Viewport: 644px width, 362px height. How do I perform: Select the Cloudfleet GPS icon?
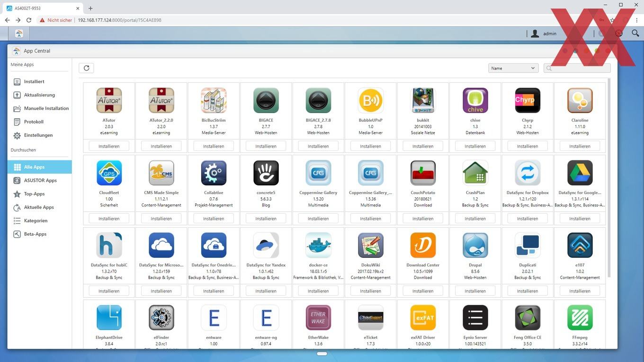[109, 173]
